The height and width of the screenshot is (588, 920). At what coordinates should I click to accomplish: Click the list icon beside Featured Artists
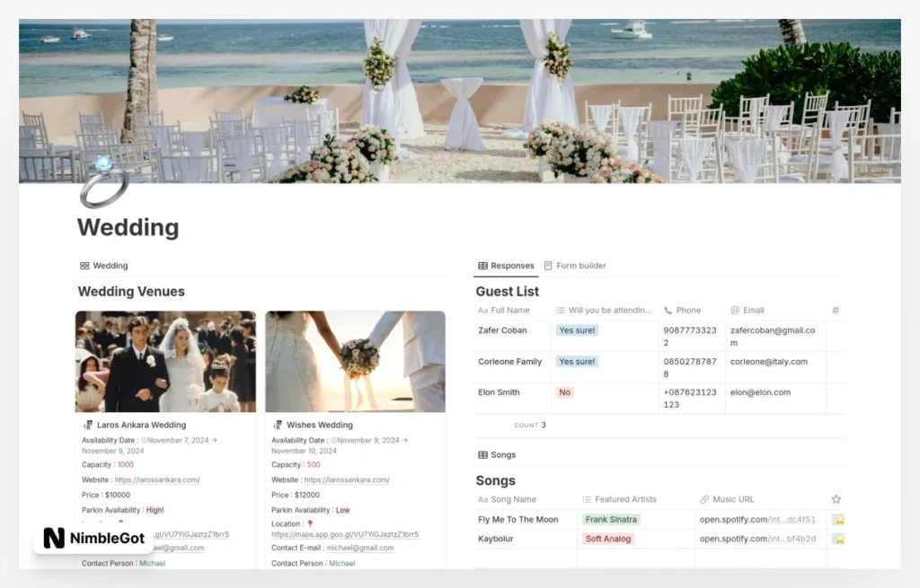pos(587,499)
